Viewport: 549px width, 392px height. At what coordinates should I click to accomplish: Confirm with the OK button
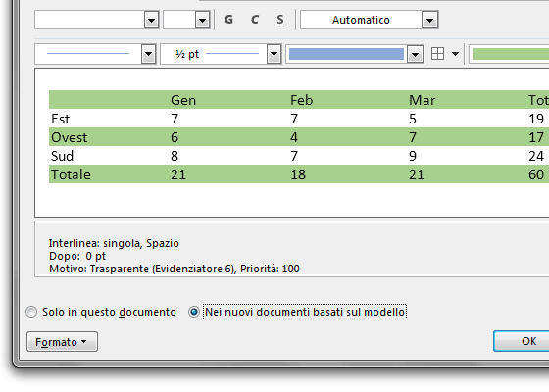pos(522,341)
